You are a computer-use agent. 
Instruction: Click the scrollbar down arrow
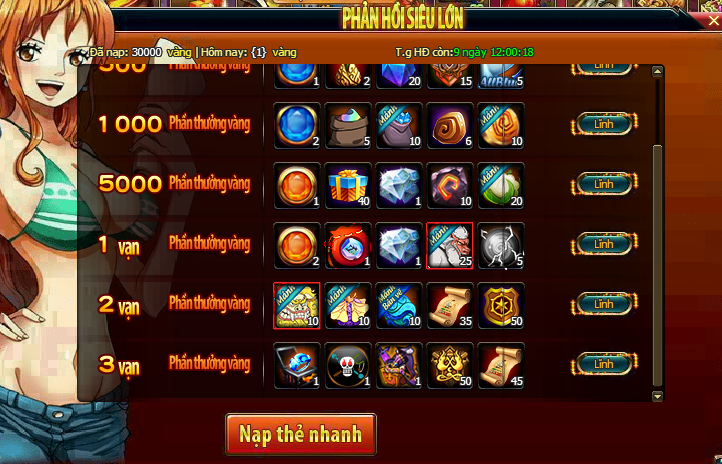click(x=658, y=396)
